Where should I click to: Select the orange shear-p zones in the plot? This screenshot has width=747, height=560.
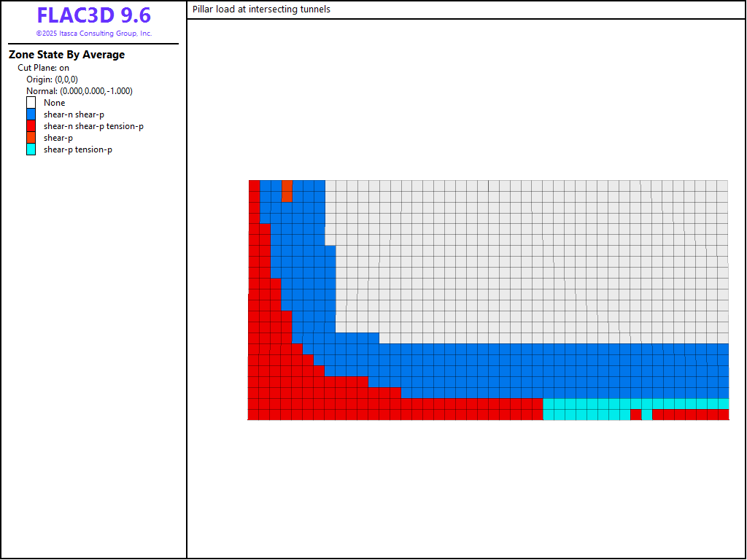287,191
